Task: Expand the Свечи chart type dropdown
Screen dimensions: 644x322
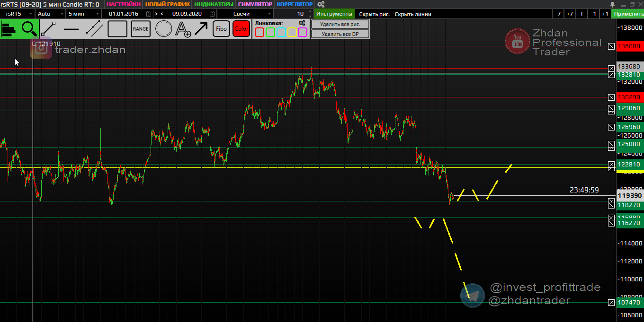Action: [x=245, y=14]
